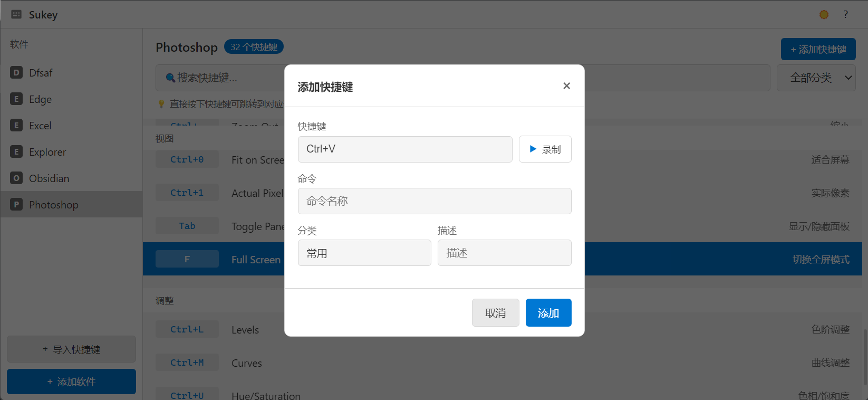The image size is (868, 400).
Task: Close the 添加快捷键 dialog with the X
Action: pyautogui.click(x=566, y=86)
